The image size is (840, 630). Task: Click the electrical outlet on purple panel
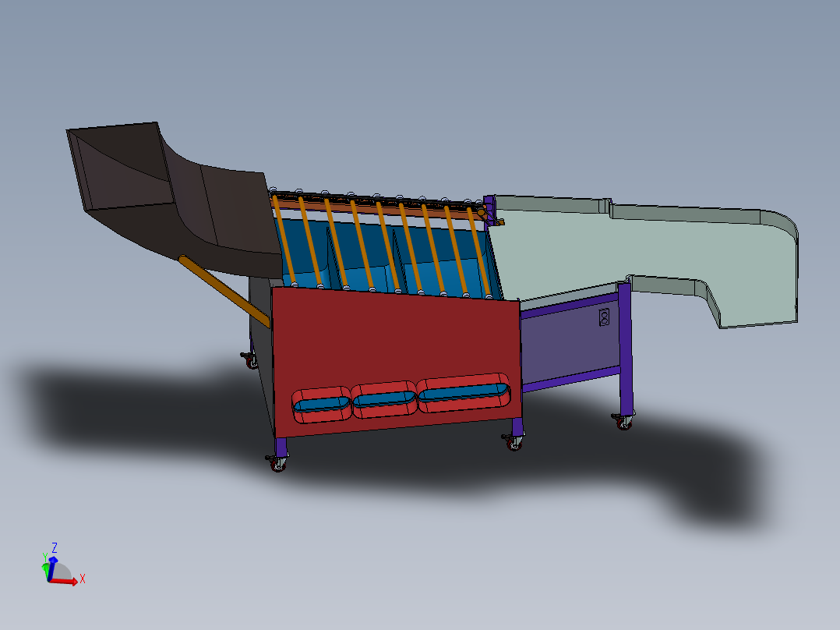click(604, 317)
